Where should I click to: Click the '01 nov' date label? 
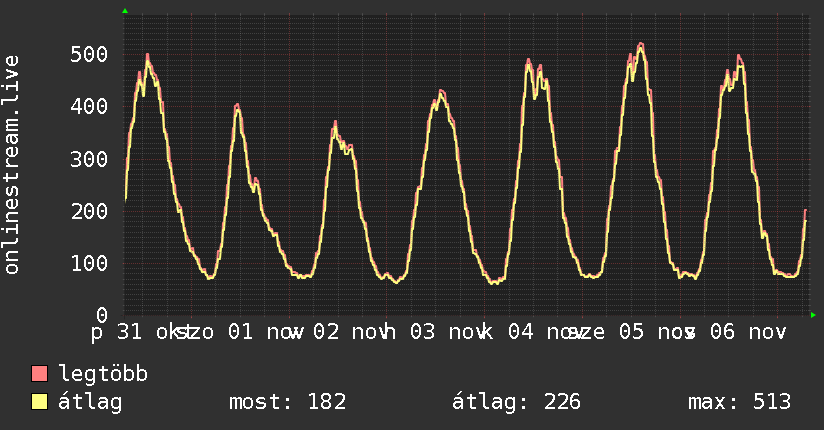(x=265, y=332)
